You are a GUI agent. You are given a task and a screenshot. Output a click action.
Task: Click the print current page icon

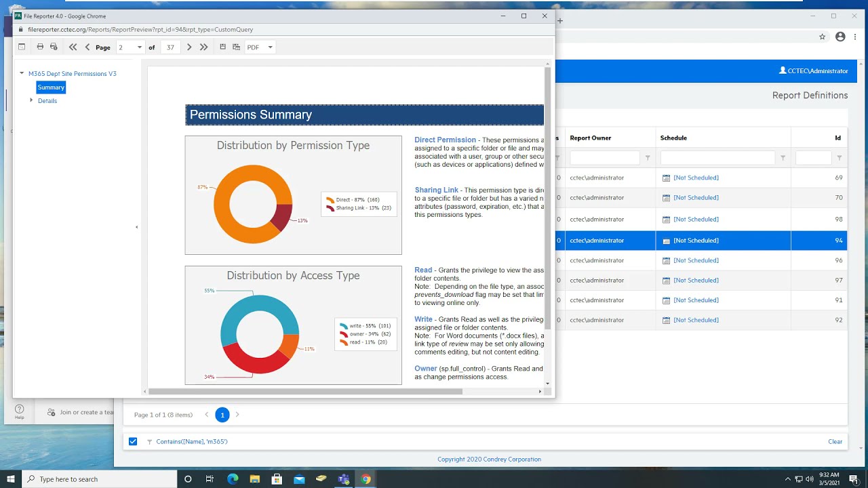point(54,47)
